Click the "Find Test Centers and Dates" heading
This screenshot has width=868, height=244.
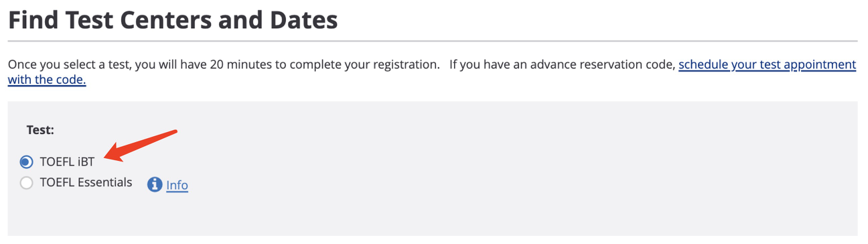pos(173,20)
